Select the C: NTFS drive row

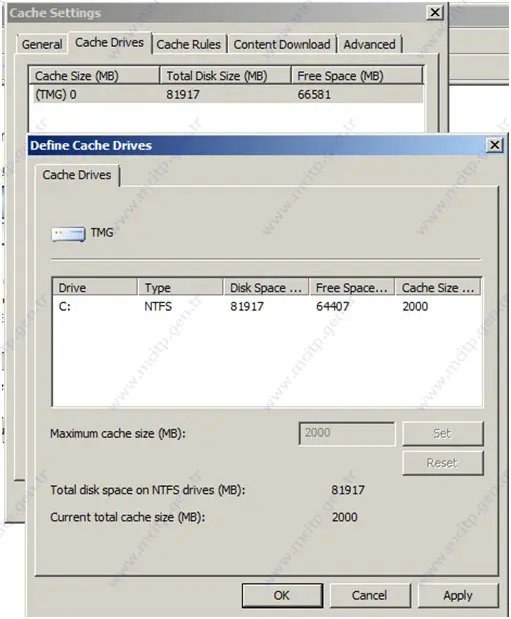(x=267, y=306)
